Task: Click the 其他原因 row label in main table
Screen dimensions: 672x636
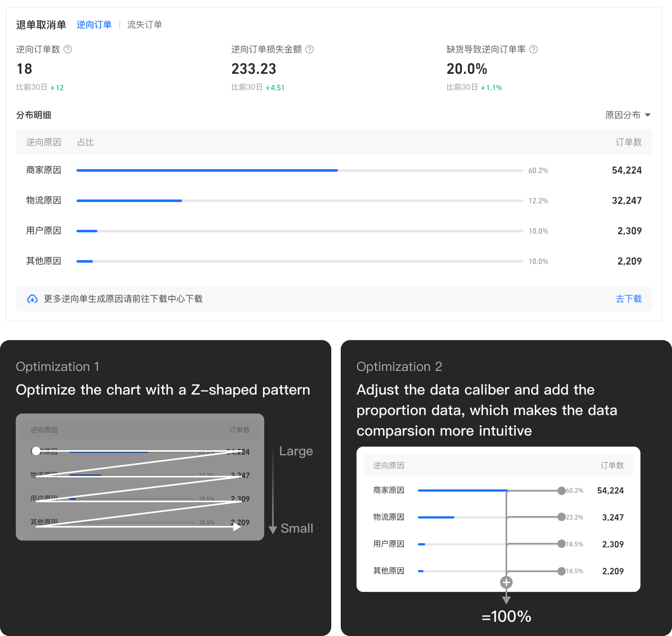Action: (x=43, y=261)
